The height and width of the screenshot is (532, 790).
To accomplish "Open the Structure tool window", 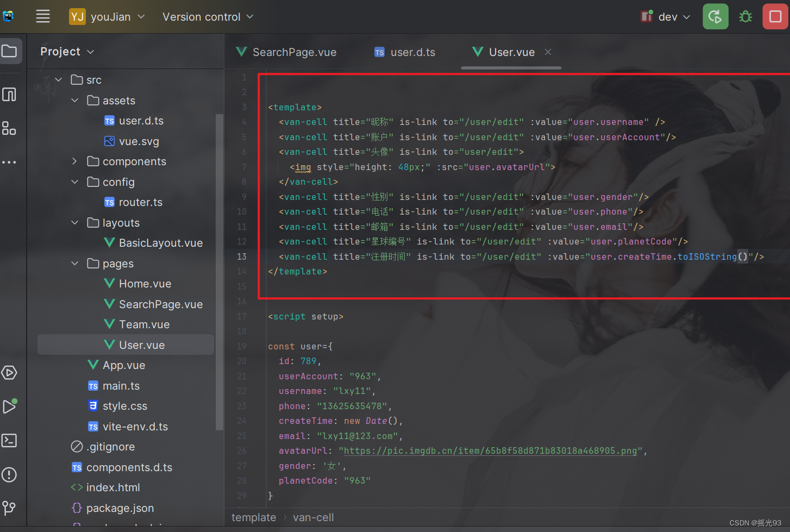I will coord(9,128).
